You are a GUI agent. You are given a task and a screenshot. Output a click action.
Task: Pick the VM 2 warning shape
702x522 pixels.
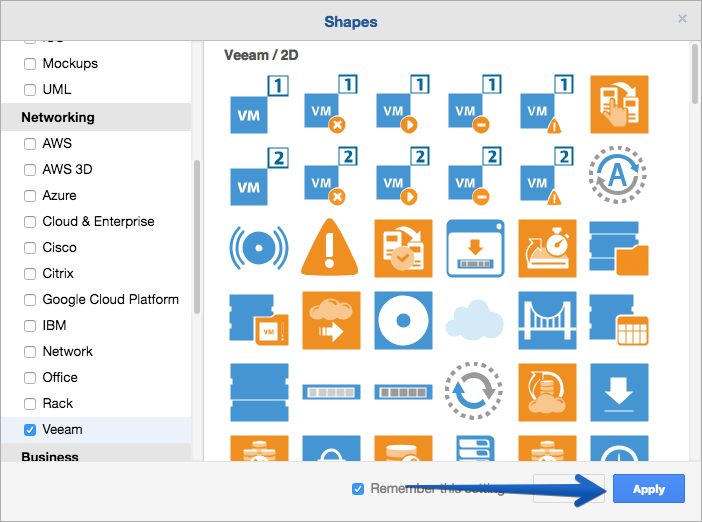point(547,176)
